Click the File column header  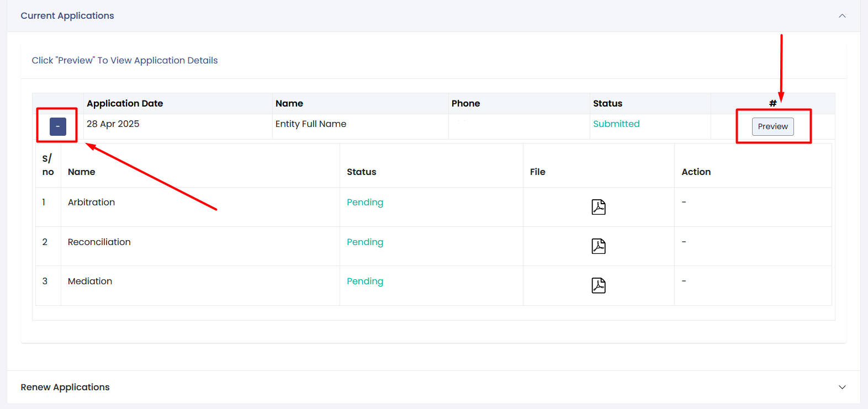coord(537,172)
